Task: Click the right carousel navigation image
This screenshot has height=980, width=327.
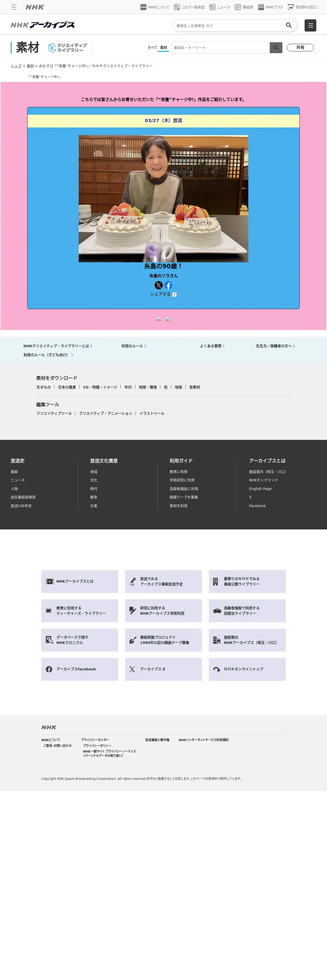Action: point(168,319)
